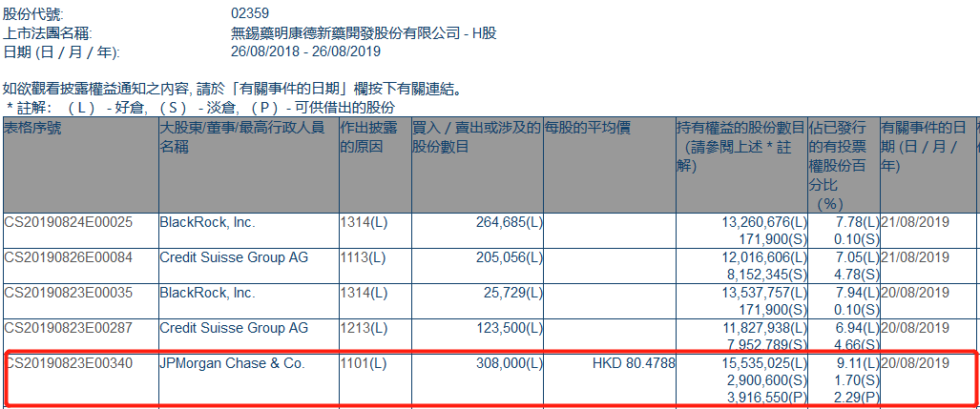Click BlackRock, Inc. in row CS20190824E00025

[x=208, y=222]
